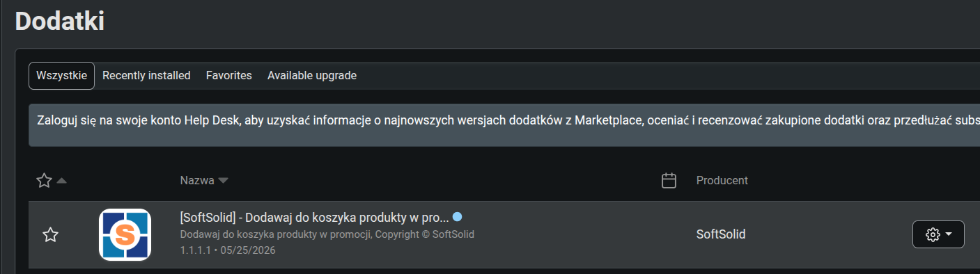Open the Favorites tab

229,75
